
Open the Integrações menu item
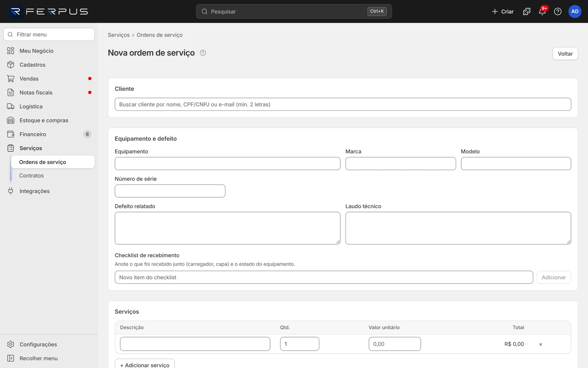pos(49,191)
